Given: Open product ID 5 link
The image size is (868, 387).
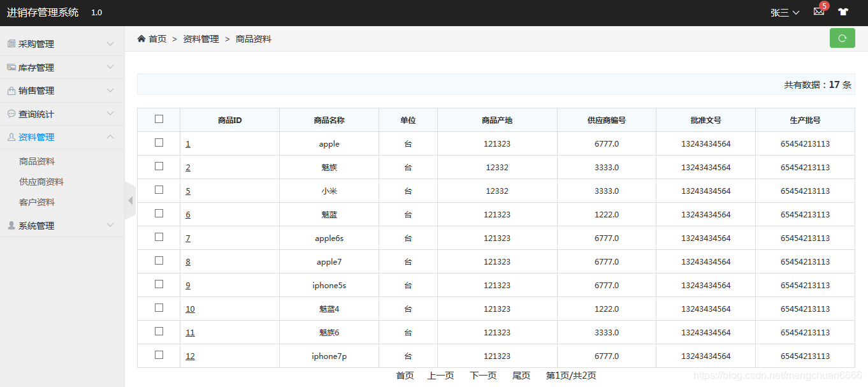Looking at the screenshot, I should [x=188, y=191].
